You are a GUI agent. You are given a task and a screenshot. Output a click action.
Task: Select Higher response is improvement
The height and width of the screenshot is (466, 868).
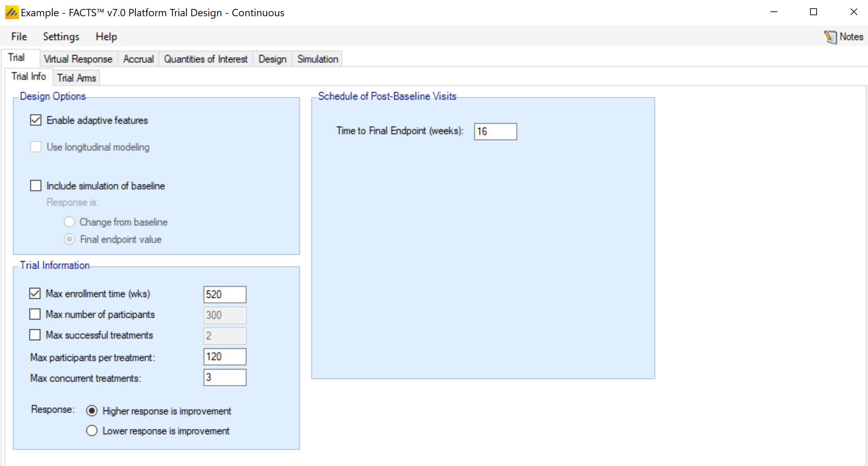pyautogui.click(x=92, y=411)
